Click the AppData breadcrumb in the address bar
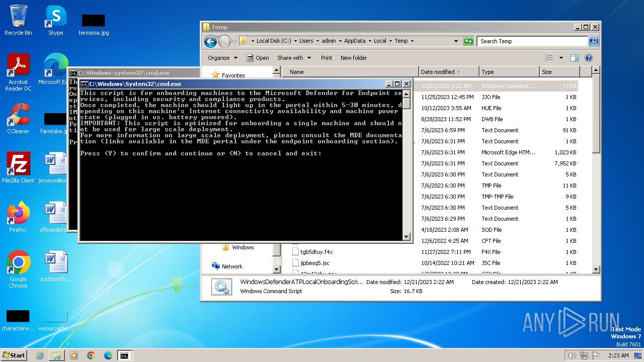The image size is (644, 362). pyautogui.click(x=355, y=41)
